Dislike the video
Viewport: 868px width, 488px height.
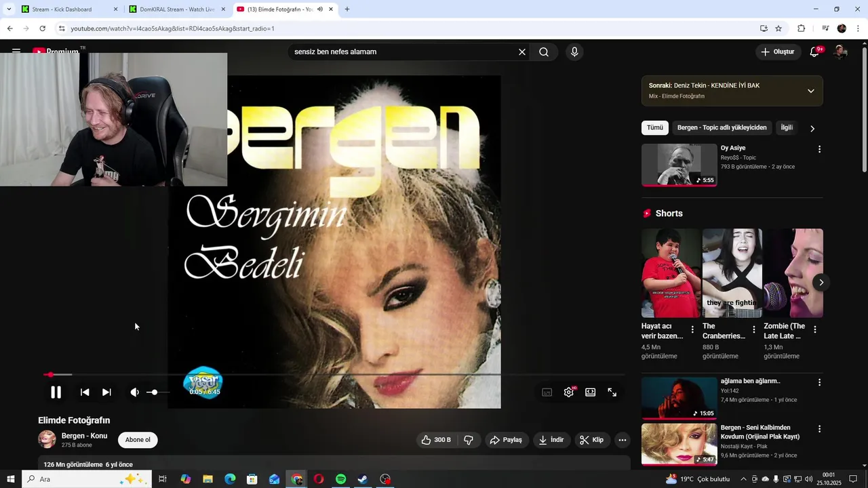coord(468,440)
